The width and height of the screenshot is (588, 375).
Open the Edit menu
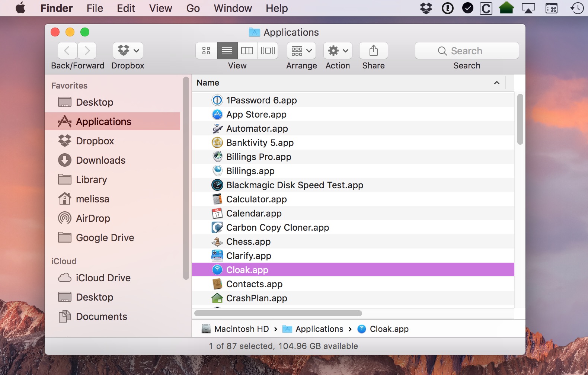click(x=126, y=8)
